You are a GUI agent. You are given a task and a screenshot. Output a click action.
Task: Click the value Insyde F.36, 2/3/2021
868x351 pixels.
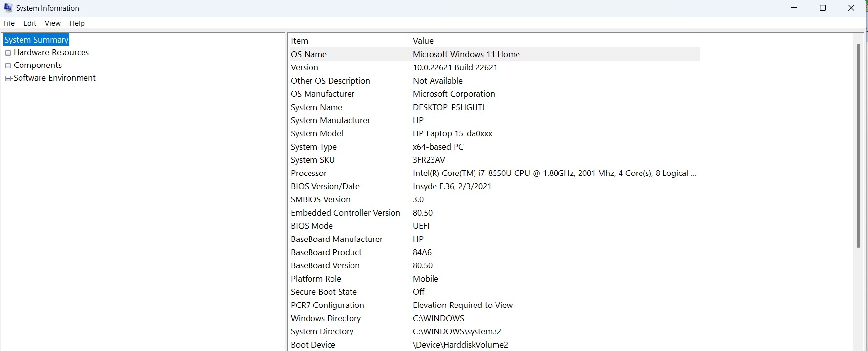point(452,186)
